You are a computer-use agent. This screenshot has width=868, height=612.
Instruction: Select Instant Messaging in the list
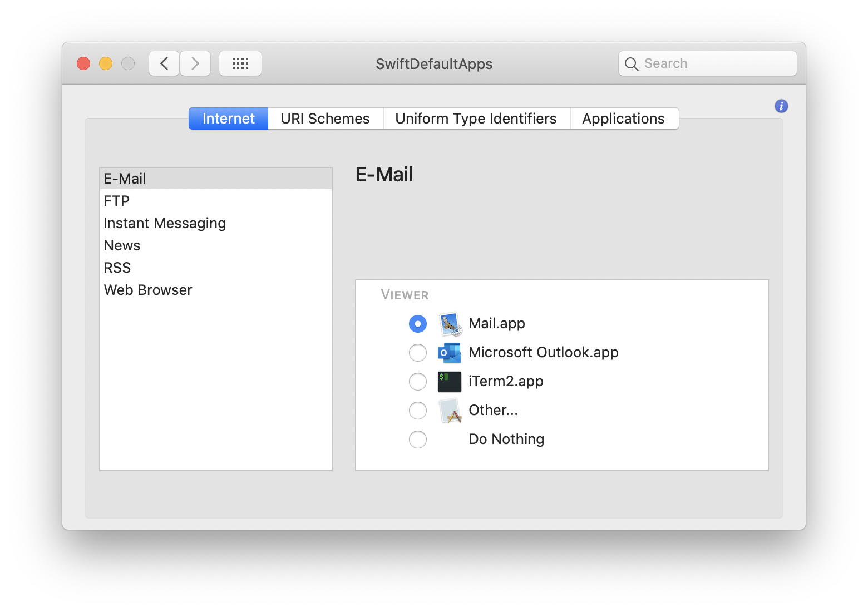[x=216, y=223]
